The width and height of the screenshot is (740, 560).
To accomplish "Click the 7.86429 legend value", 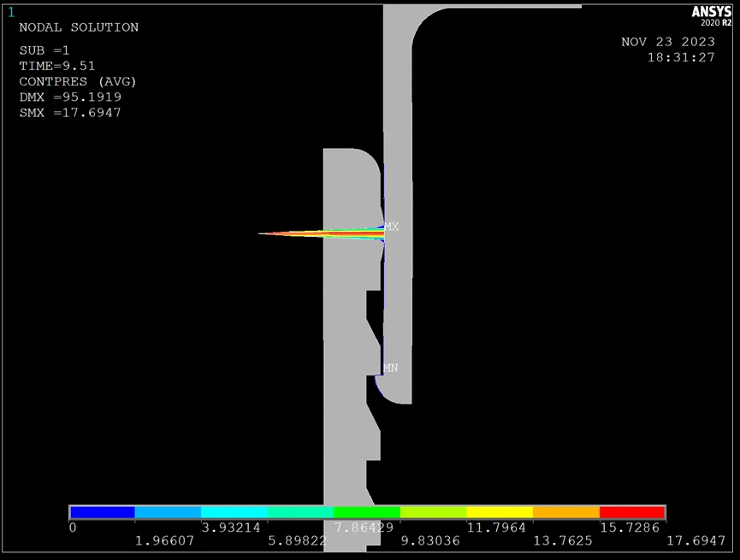I will 366,528.
